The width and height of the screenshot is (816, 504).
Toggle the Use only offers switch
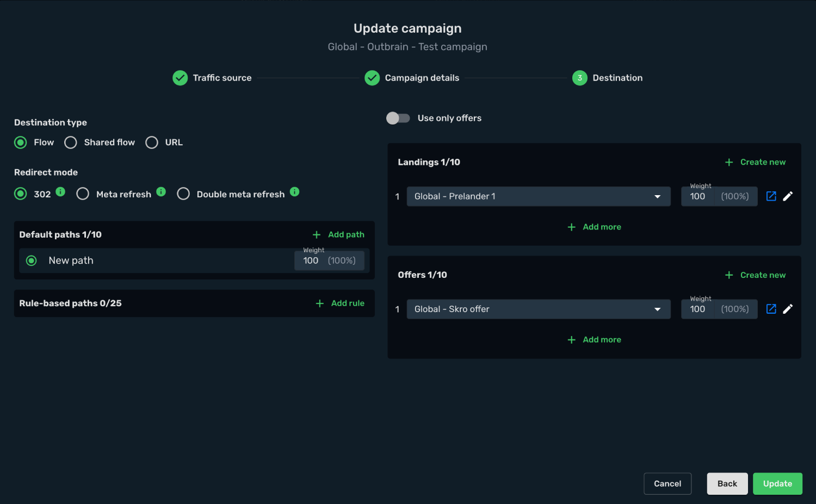click(x=398, y=118)
